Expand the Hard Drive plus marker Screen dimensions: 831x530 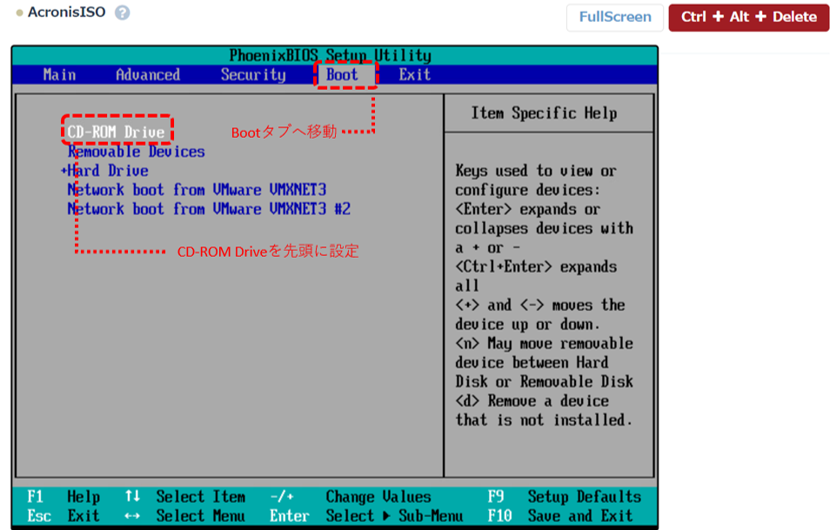coord(64,171)
